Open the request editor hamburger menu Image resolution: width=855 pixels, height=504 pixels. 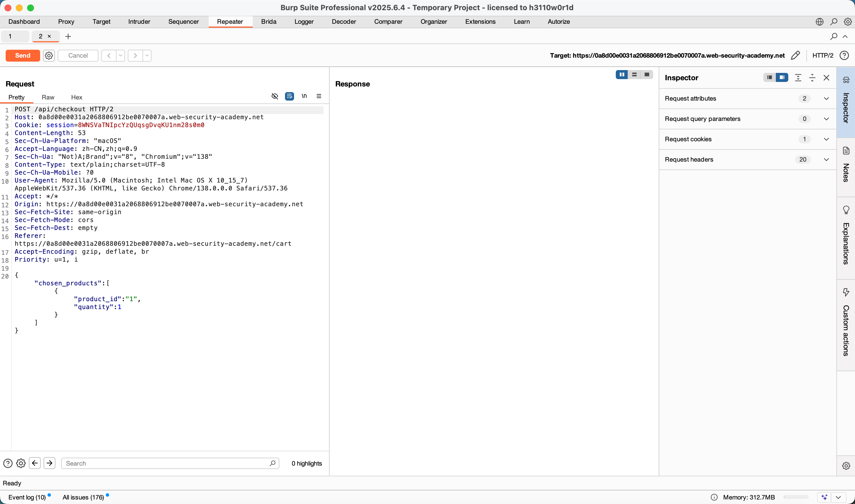tap(319, 96)
